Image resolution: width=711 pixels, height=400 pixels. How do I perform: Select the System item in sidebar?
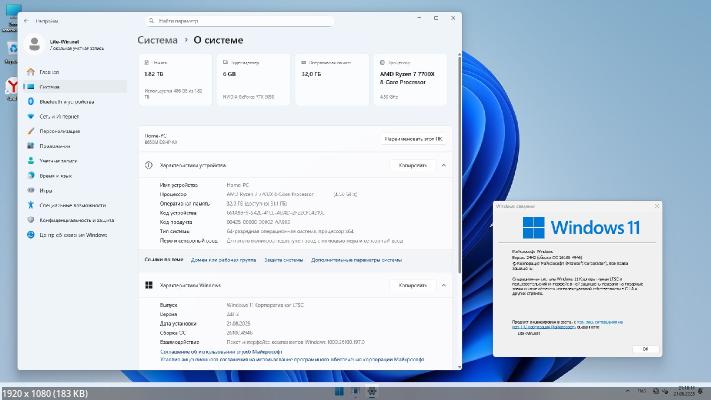click(50, 87)
